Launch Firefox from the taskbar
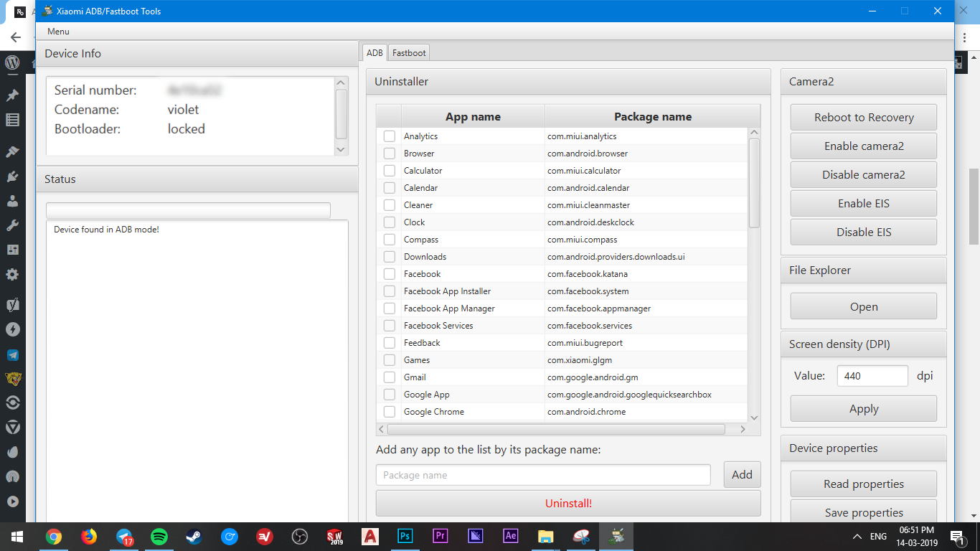The width and height of the screenshot is (980, 551). pyautogui.click(x=88, y=536)
